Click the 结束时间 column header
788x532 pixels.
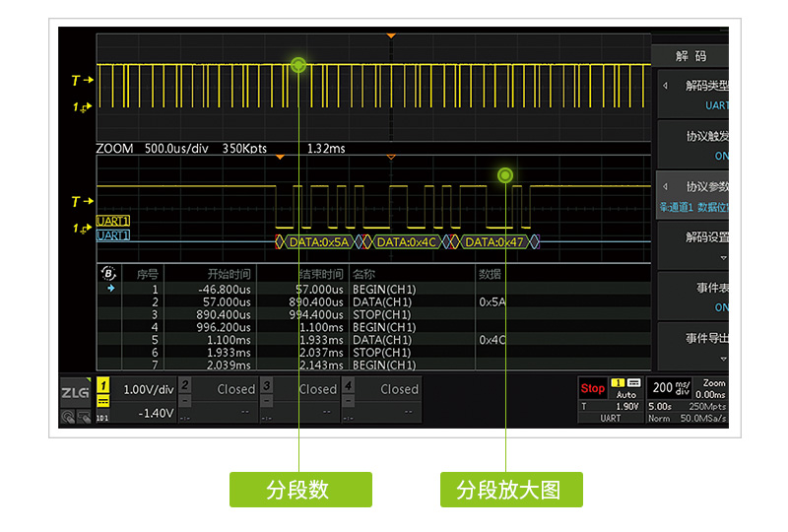tap(321, 274)
